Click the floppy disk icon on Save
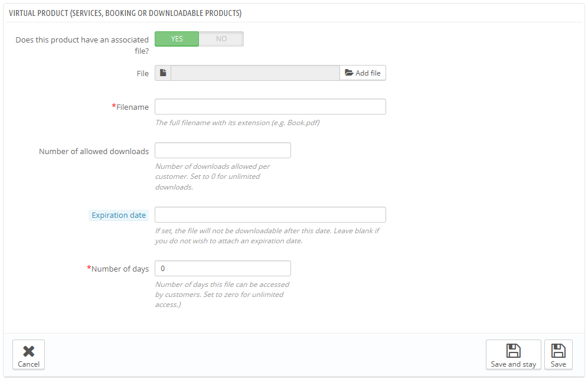588x382 pixels. 558,351
